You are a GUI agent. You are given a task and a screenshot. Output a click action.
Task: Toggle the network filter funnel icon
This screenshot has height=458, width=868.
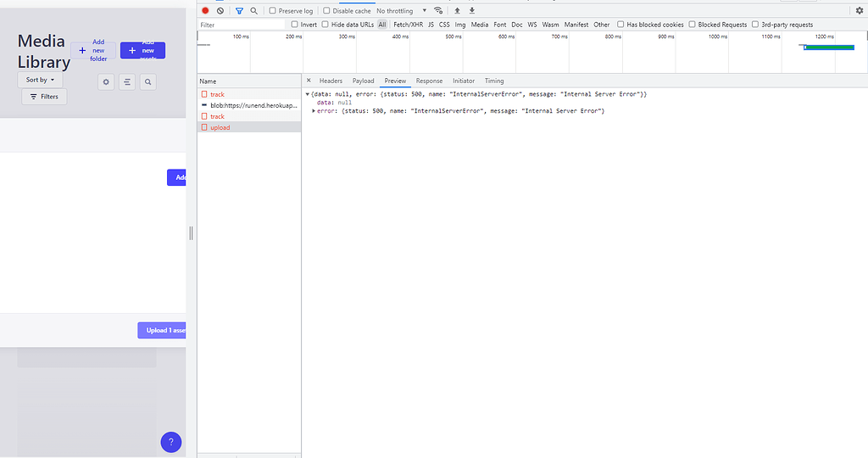[x=239, y=11]
